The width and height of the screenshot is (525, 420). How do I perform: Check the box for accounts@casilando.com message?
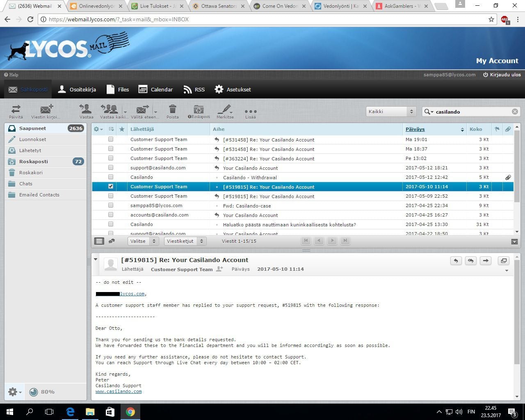click(111, 215)
